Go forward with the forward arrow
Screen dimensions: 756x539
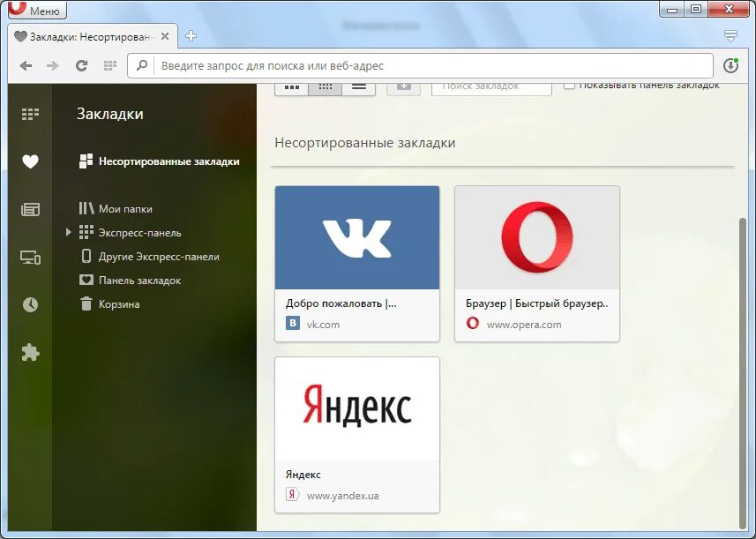[x=53, y=65]
